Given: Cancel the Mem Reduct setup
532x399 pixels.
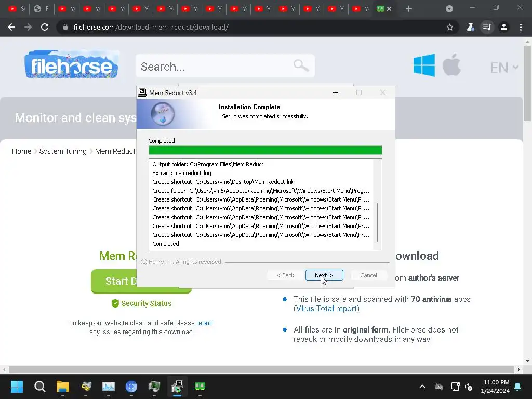Looking at the screenshot, I should pyautogui.click(x=368, y=275).
